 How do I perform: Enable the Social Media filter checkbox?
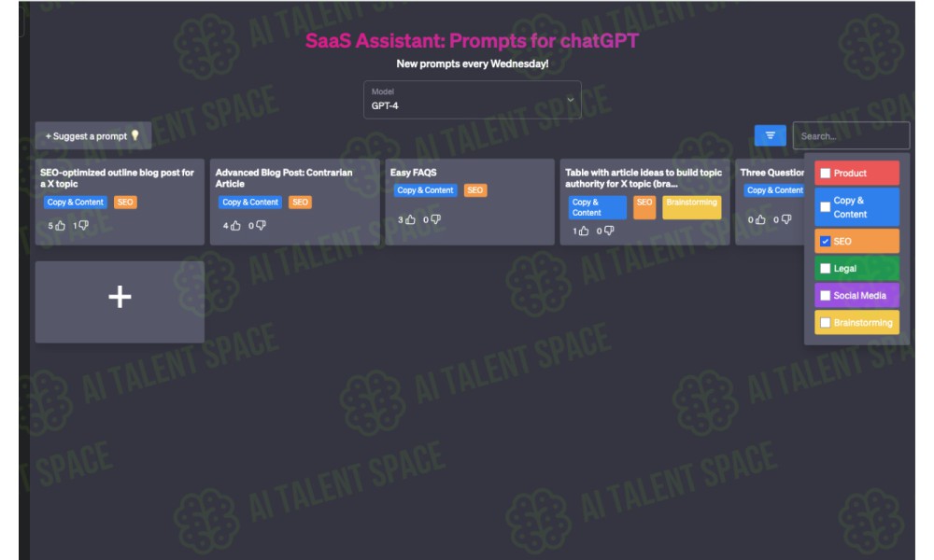coord(825,295)
